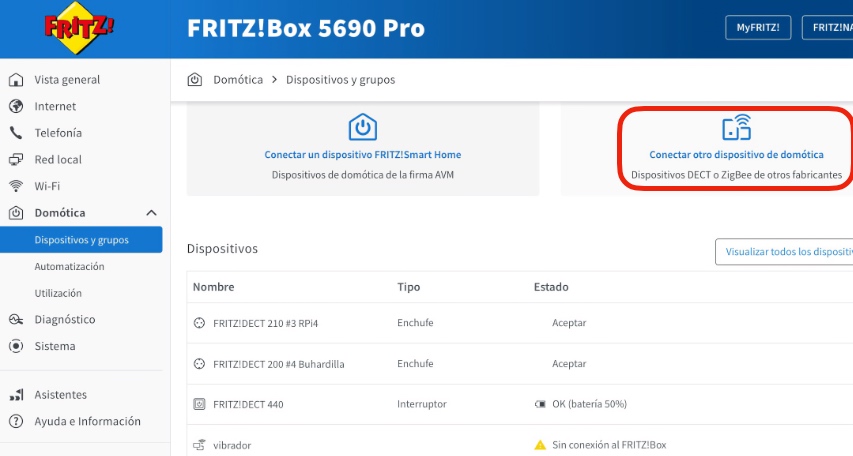Click the breadcrumb smart home icon
Viewport: 853px width, 456px height.
point(195,80)
